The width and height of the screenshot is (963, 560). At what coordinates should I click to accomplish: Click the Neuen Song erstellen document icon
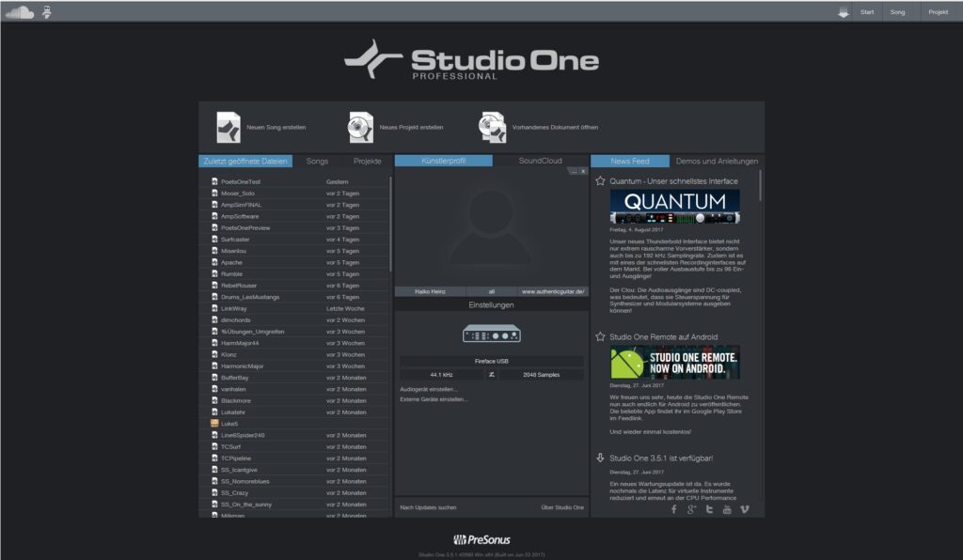229,128
